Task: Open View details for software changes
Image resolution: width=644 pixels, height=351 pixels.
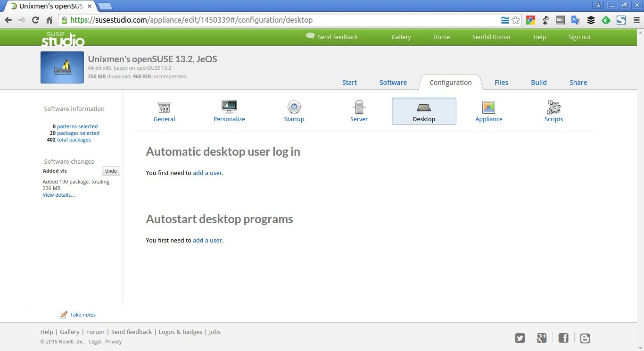Action: pos(59,195)
